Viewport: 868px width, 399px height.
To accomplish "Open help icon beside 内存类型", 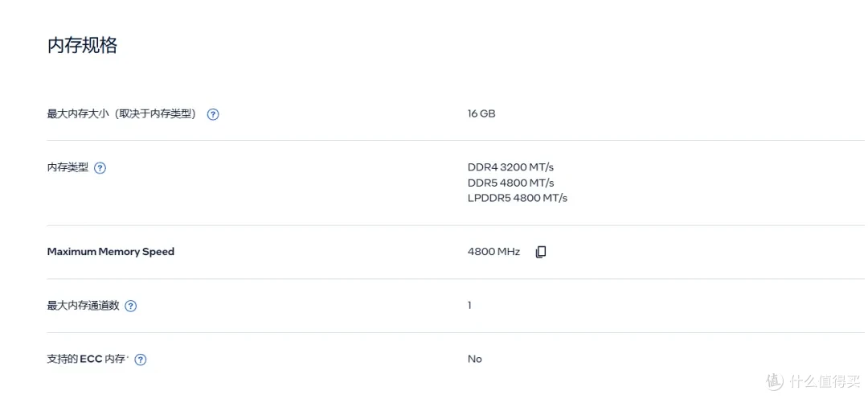I will 100,168.
